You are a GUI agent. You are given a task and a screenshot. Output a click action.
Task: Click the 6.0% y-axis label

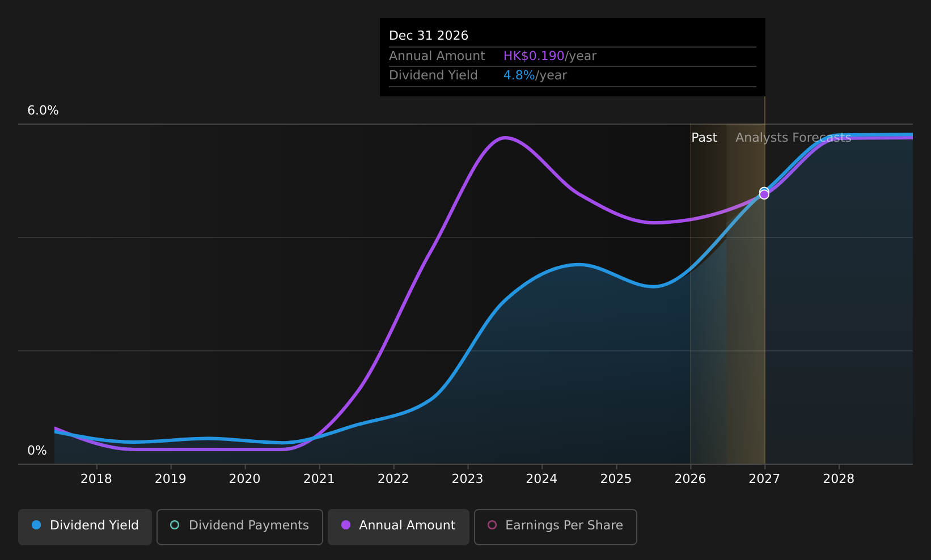43,111
